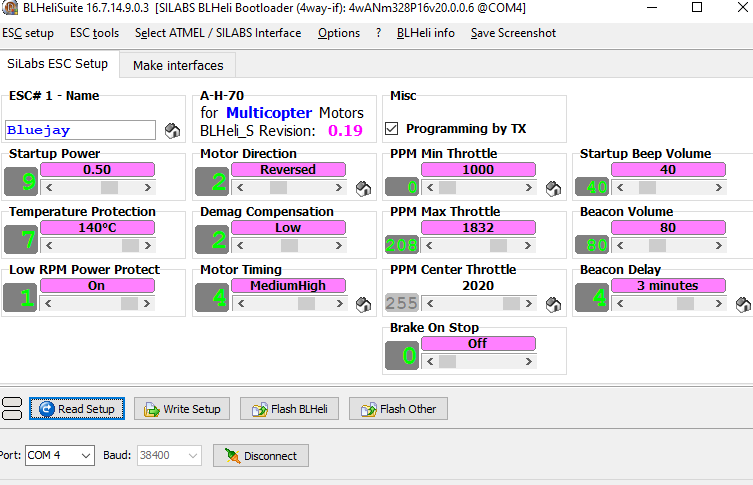Click the Beacon Volume slider thumb

(657, 245)
